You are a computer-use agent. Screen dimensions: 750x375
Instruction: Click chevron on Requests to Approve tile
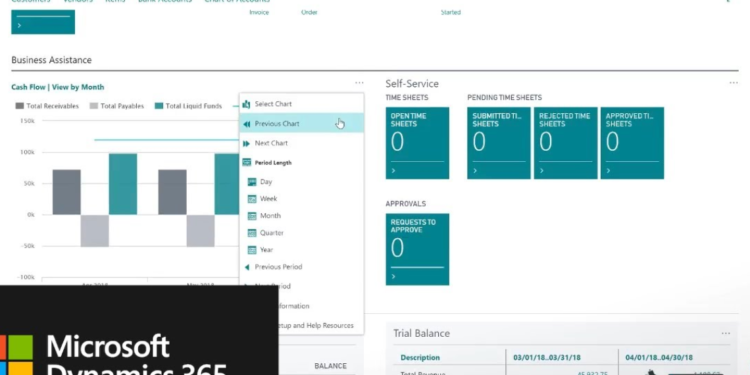[394, 276]
